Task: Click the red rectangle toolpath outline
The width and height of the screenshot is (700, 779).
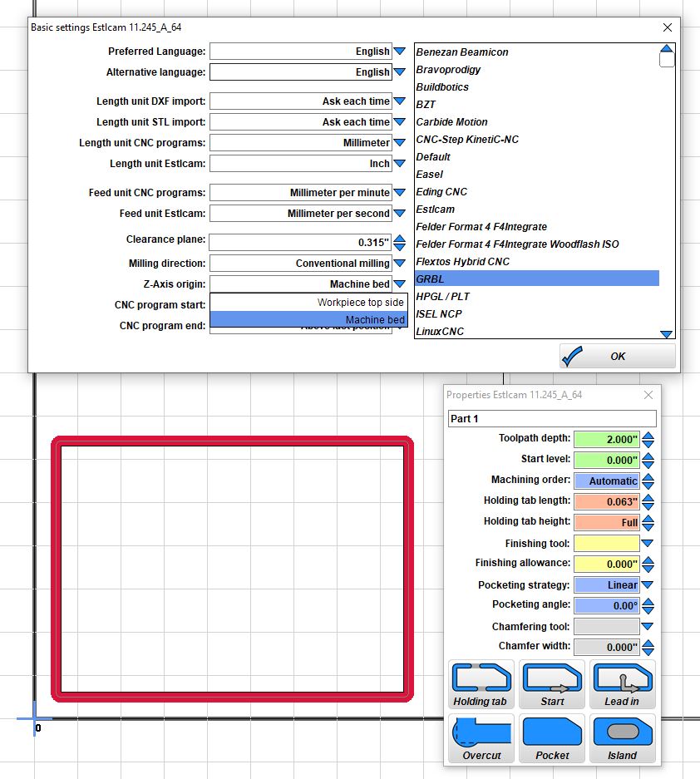Action: 233,441
